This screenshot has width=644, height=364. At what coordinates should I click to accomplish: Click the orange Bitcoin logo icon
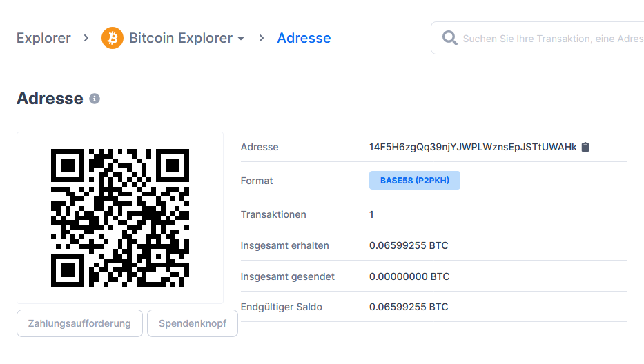pyautogui.click(x=113, y=38)
